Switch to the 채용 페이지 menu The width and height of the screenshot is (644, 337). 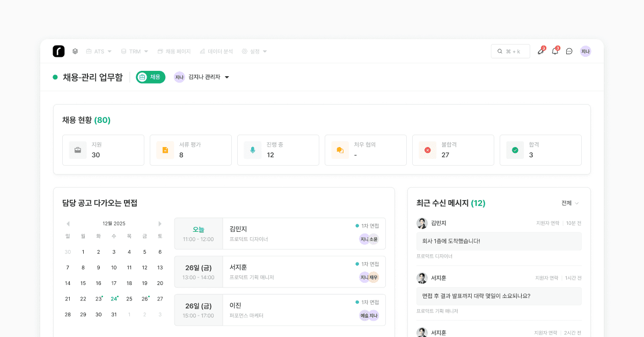click(173, 51)
